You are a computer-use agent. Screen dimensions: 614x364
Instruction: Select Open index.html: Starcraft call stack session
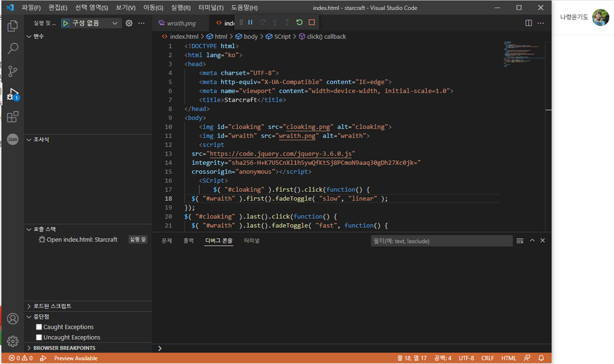coord(88,240)
